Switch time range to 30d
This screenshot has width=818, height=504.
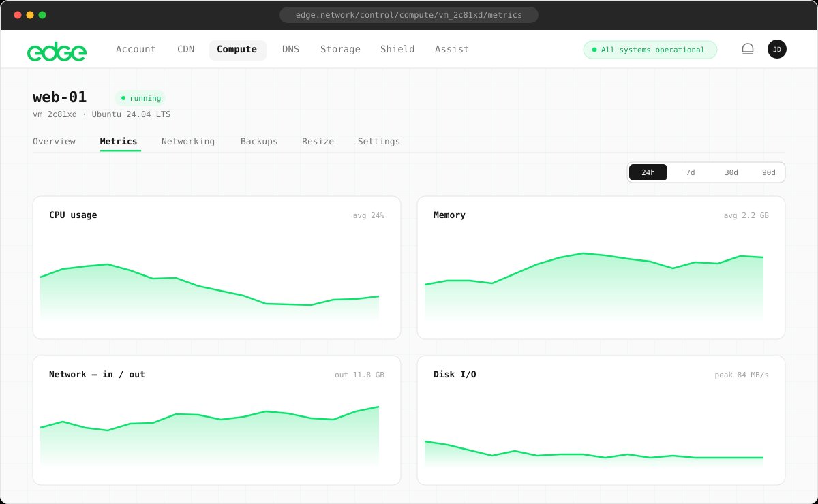(731, 172)
